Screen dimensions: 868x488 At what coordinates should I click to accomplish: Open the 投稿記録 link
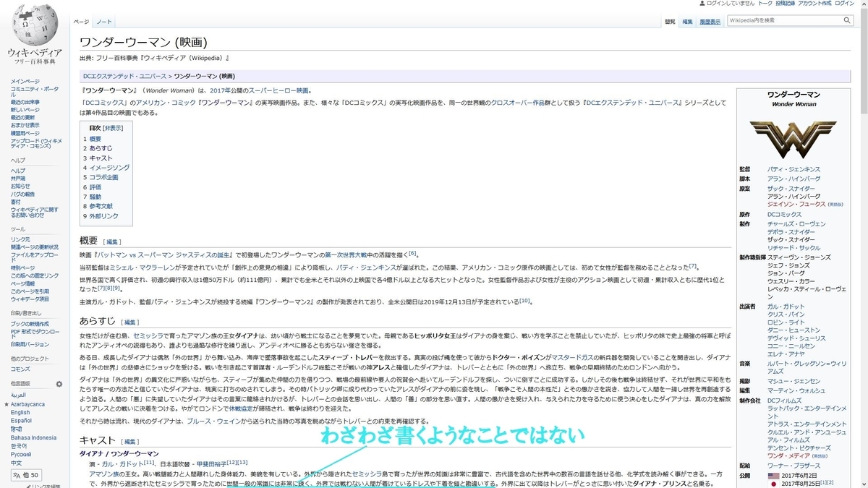(x=785, y=4)
